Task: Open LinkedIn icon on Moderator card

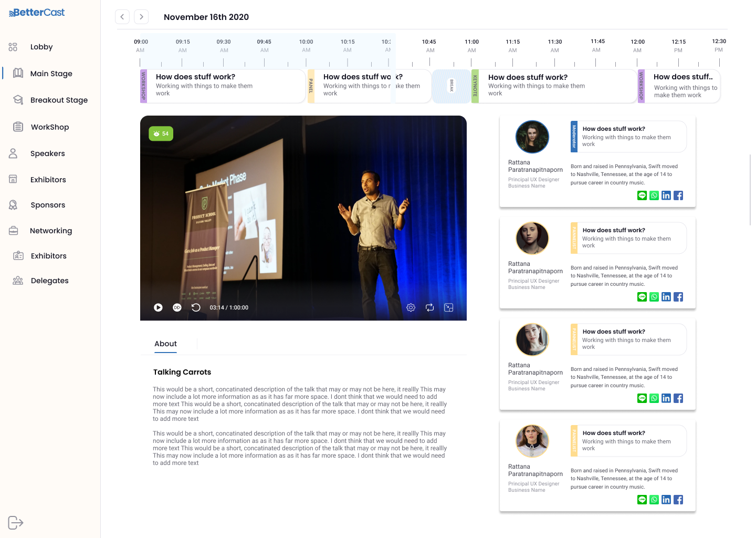Action: tap(666, 195)
